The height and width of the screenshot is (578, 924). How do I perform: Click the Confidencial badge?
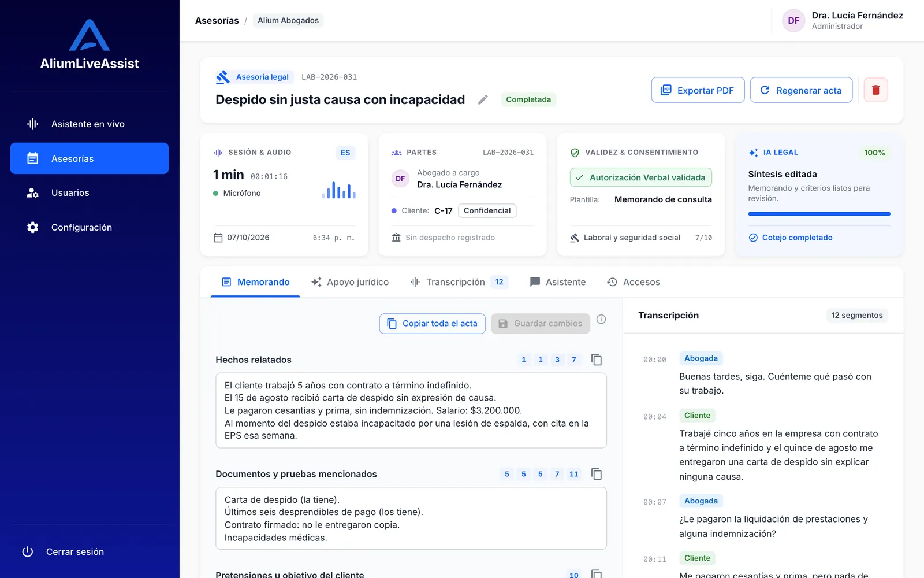click(x=487, y=210)
